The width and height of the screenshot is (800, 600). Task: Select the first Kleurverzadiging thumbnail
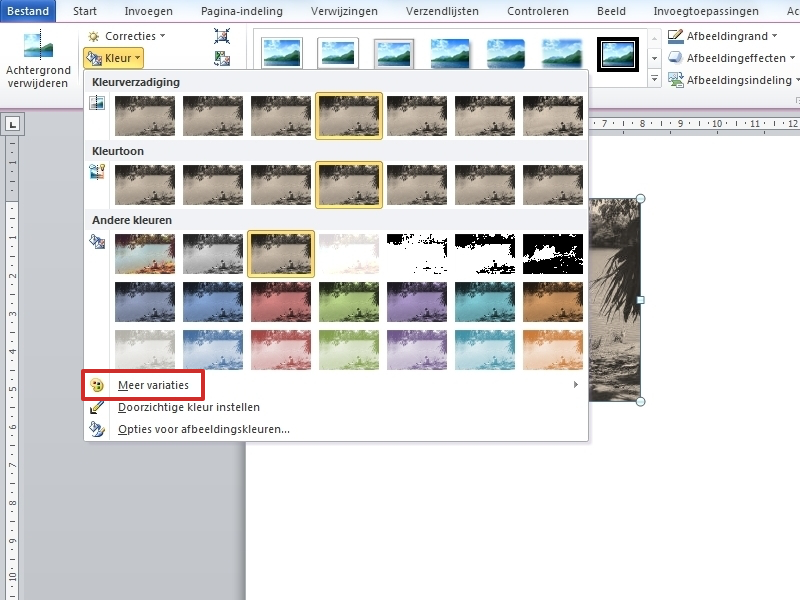[x=145, y=116]
